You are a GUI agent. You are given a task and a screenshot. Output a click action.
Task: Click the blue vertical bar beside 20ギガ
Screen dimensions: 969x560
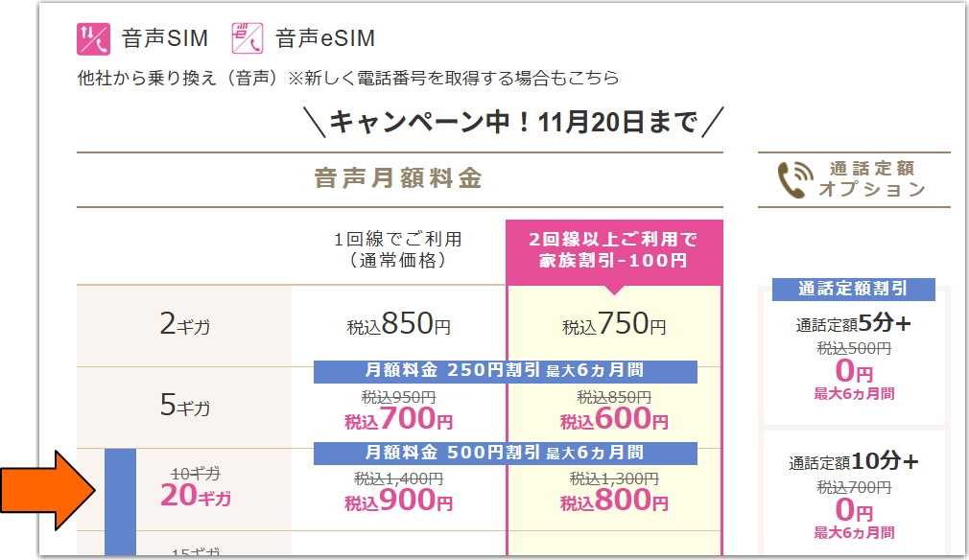(121, 502)
